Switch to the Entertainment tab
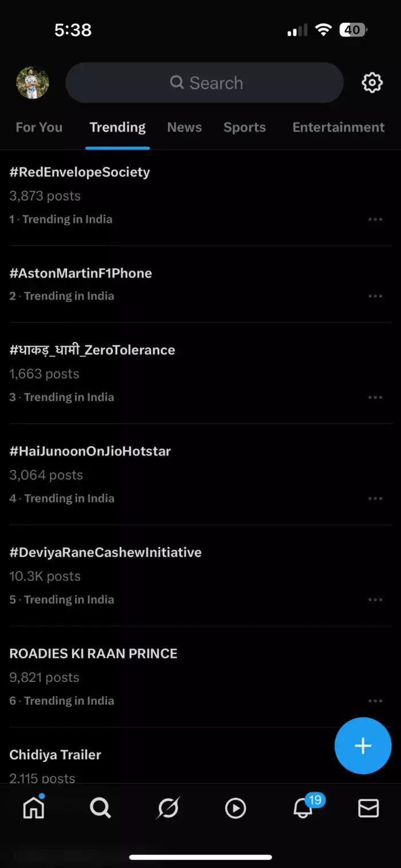The image size is (401, 868). click(338, 127)
